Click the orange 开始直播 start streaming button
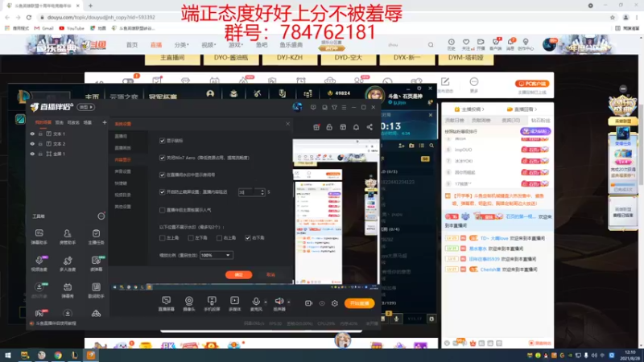Image resolution: width=644 pixels, height=362 pixels. coord(359,303)
